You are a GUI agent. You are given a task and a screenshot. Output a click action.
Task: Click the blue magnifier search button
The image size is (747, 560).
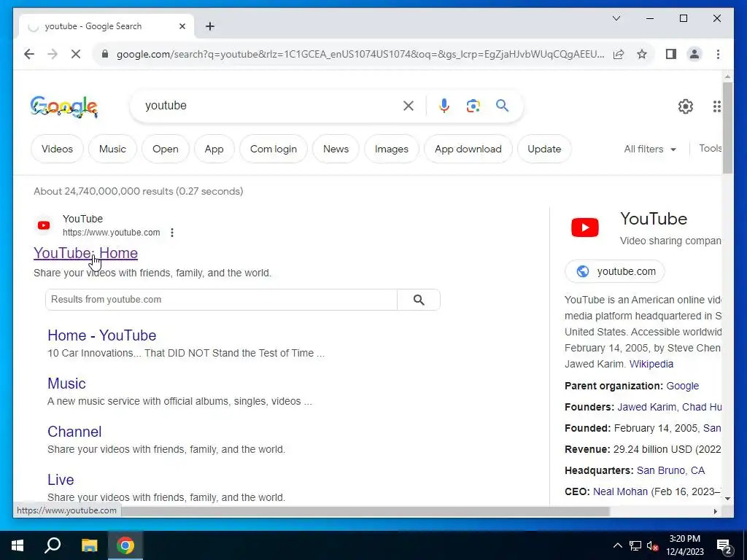coord(502,105)
